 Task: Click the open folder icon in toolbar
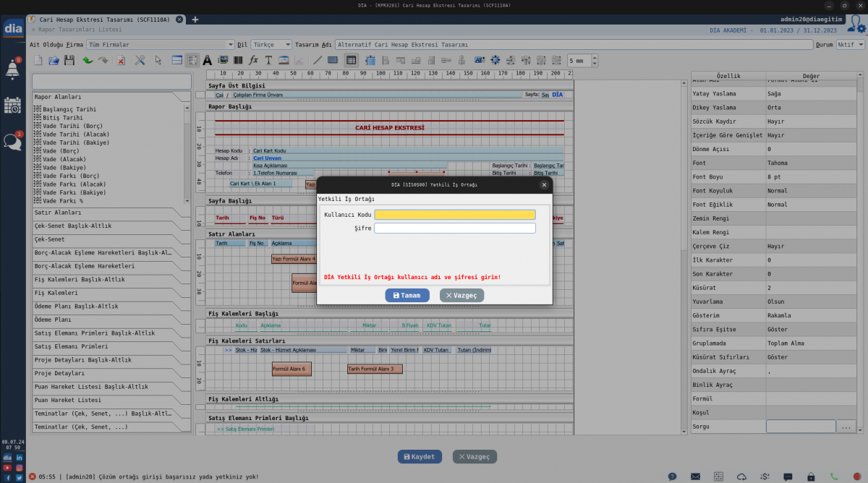(x=54, y=60)
